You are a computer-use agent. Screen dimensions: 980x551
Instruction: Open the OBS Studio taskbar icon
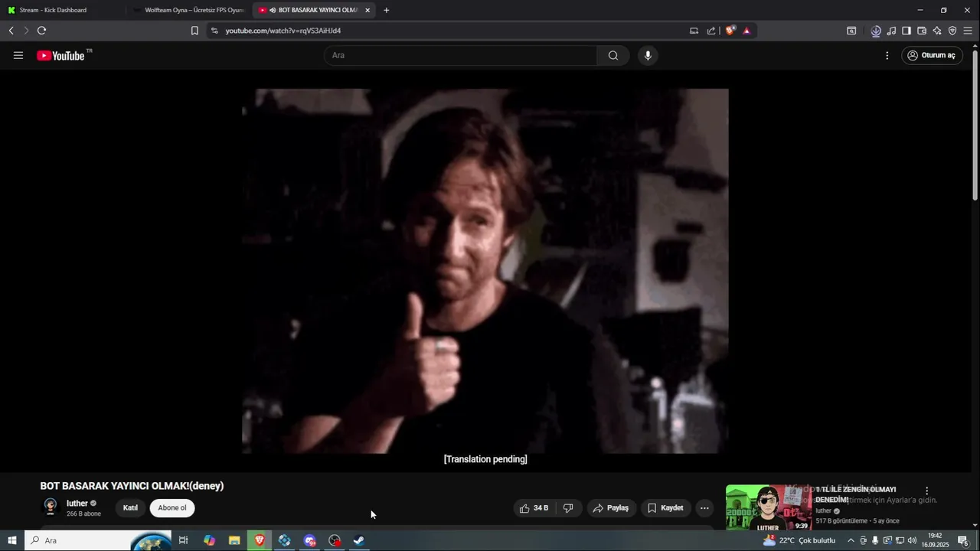(335, 540)
